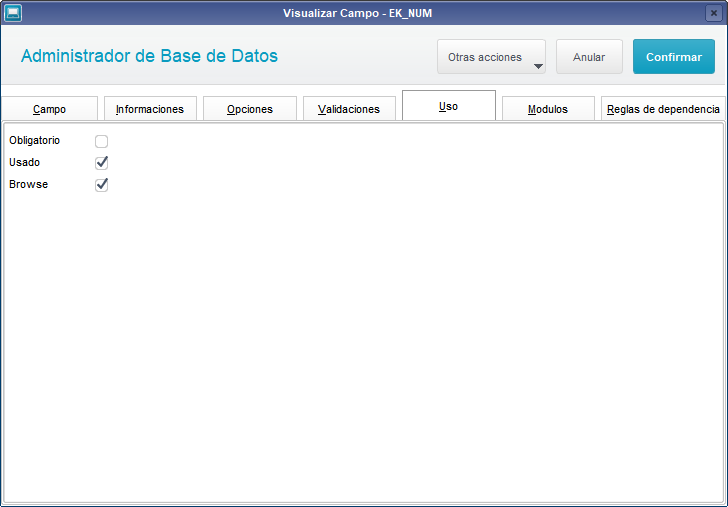Close the Visualizar Campo window
Viewport: 728px width, 507px height.
[x=714, y=13]
